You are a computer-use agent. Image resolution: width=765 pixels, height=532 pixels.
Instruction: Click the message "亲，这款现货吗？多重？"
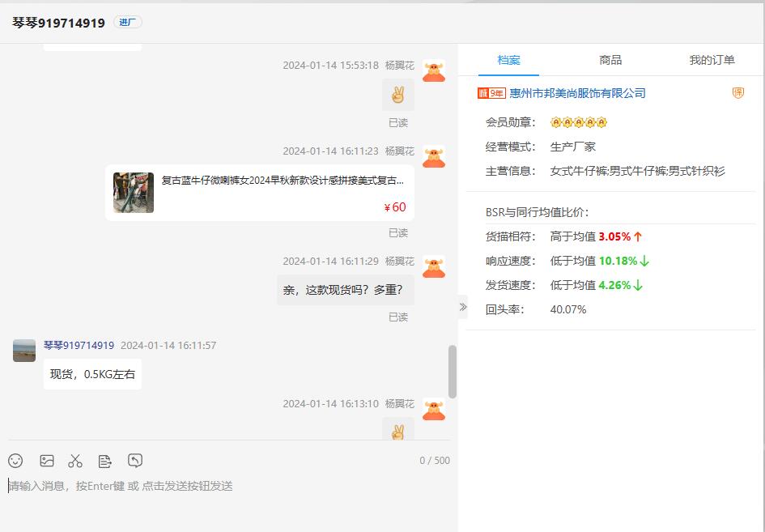tap(346, 290)
